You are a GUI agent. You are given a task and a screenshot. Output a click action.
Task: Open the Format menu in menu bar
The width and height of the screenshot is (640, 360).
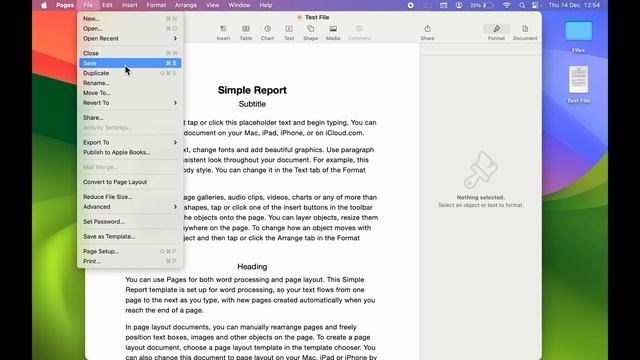coord(156,5)
